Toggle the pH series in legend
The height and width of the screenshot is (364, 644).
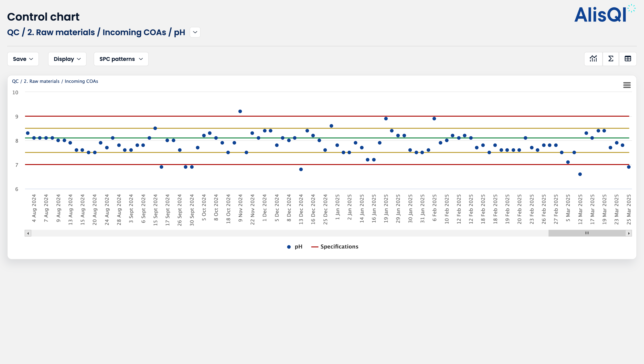point(295,247)
